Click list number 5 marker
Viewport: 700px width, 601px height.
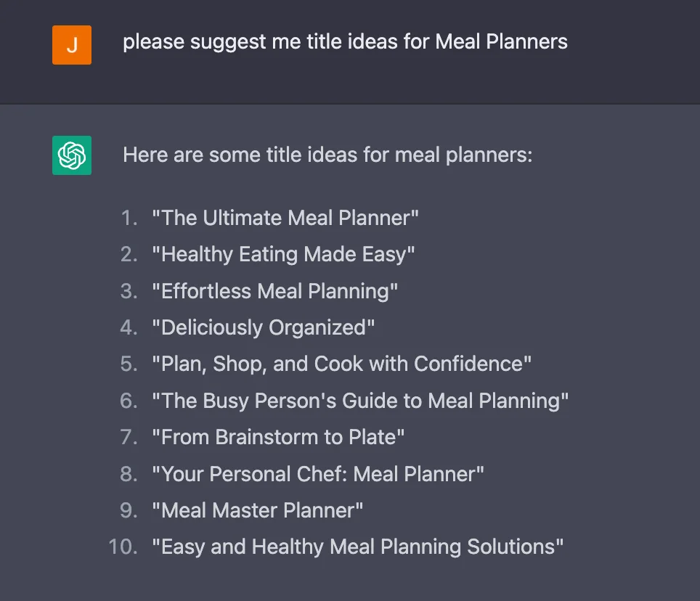[x=129, y=364]
